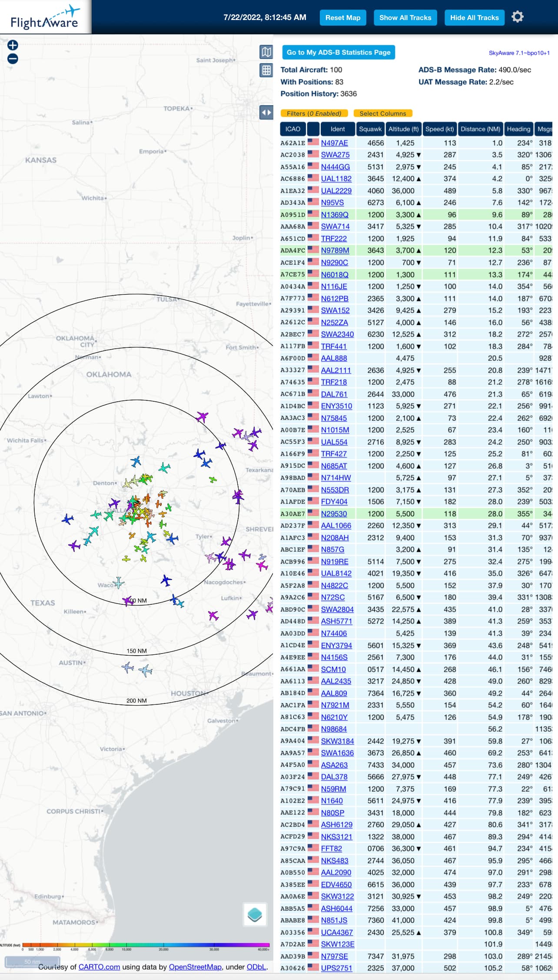The image size is (558, 980).
Task: Click the ICAO code A62A1E cell
Action: pos(293,143)
